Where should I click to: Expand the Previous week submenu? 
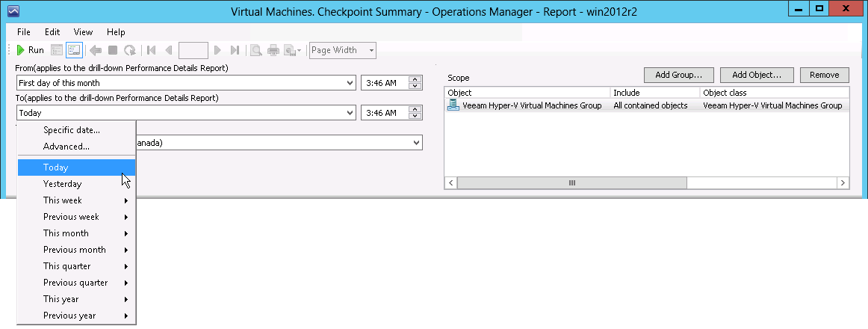coord(76,217)
